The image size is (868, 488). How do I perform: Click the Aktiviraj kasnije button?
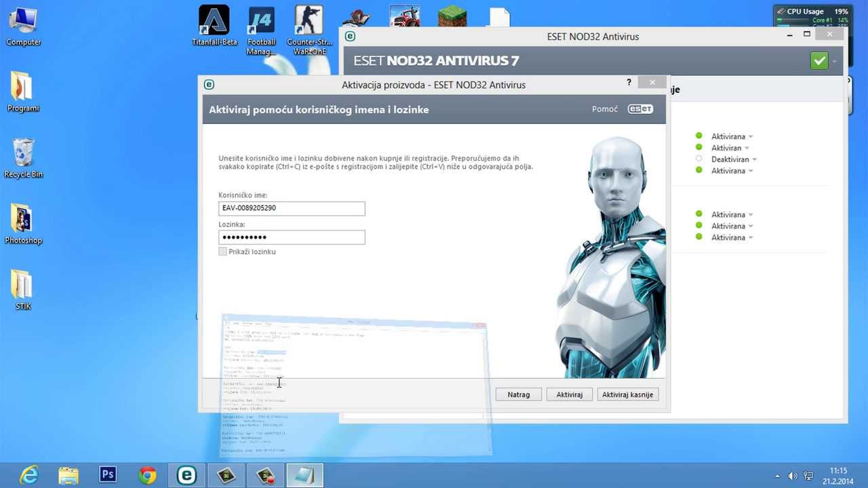tap(627, 394)
